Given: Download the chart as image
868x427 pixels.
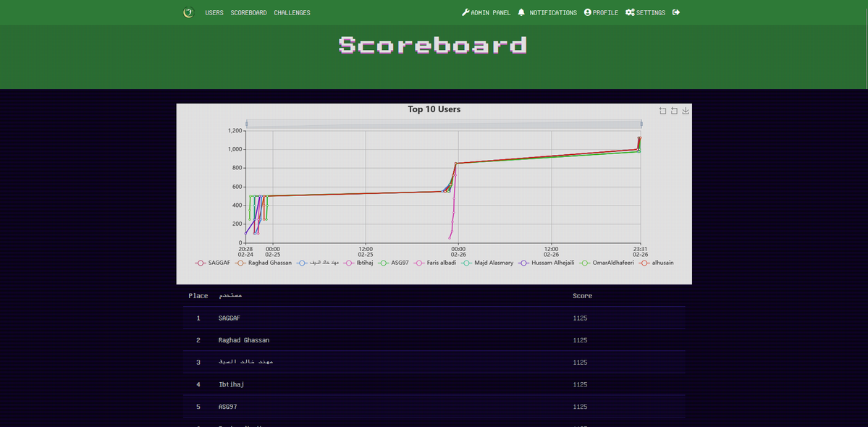Looking at the screenshot, I should pyautogui.click(x=686, y=111).
